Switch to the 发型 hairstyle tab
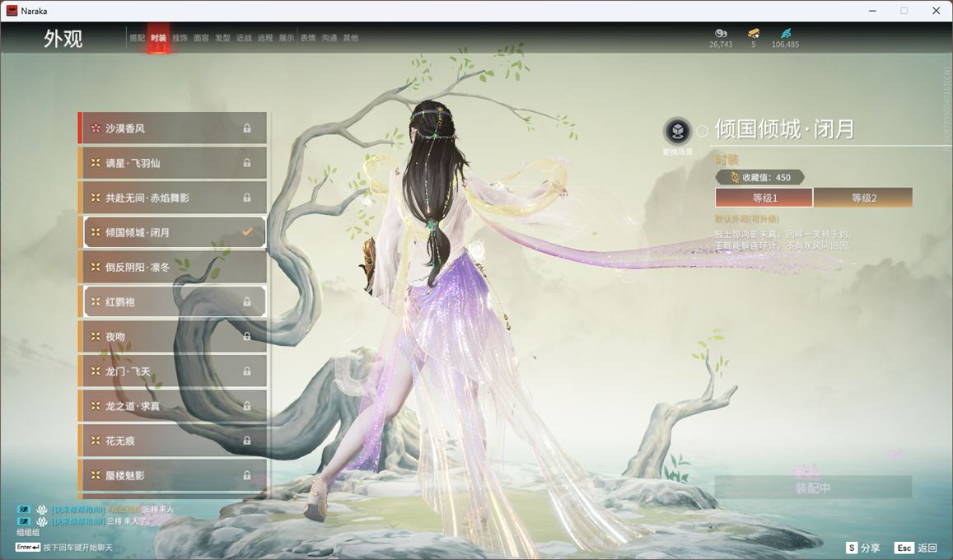This screenshot has height=560, width=953. tap(222, 38)
